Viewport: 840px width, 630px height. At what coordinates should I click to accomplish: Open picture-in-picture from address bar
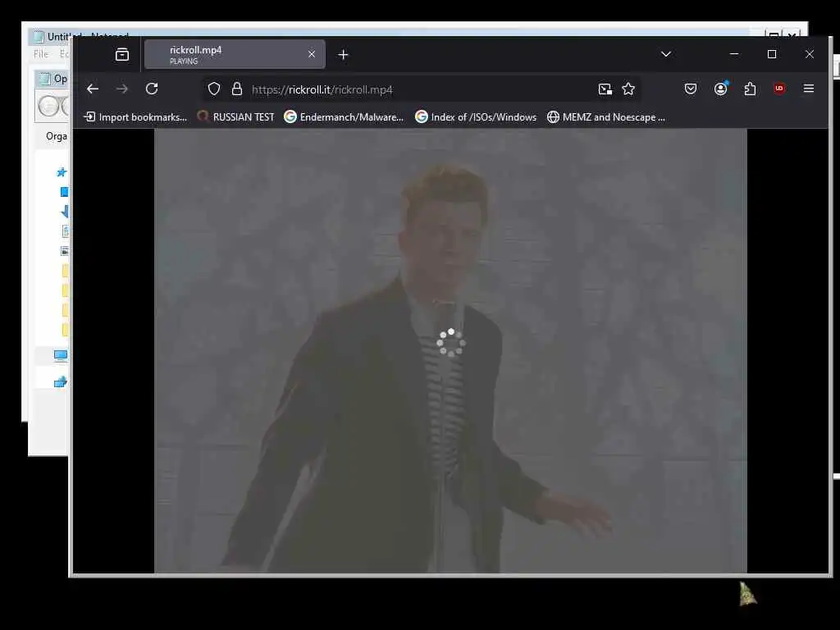[605, 89]
